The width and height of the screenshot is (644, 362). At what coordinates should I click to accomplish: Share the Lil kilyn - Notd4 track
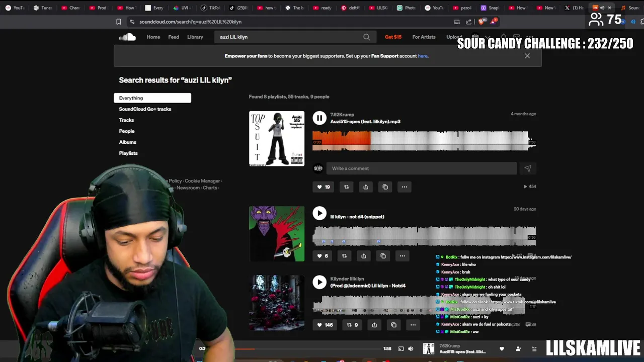pos(374,325)
